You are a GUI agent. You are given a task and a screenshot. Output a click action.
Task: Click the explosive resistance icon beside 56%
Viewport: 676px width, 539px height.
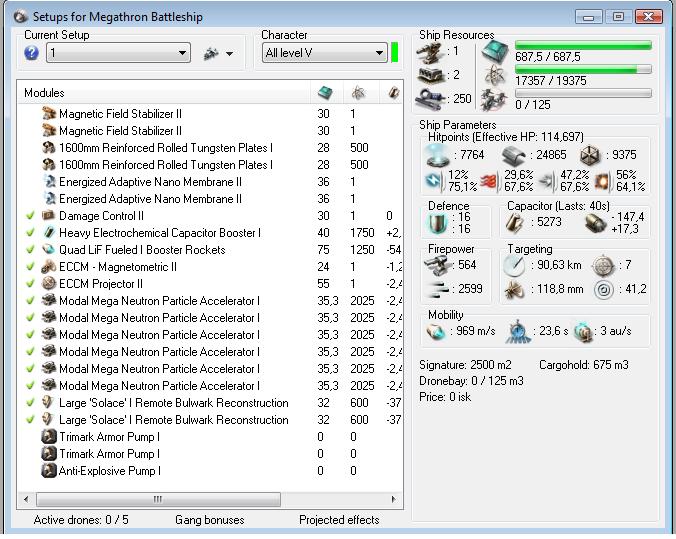602,182
